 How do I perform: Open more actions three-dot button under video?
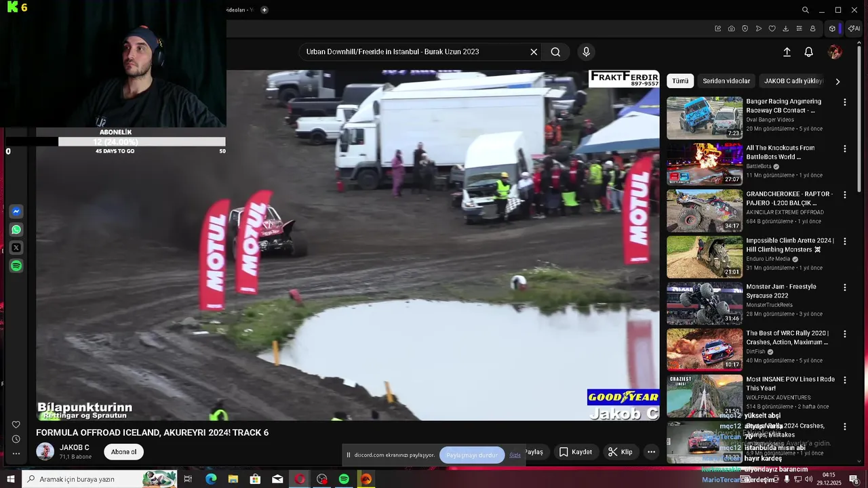(651, 452)
